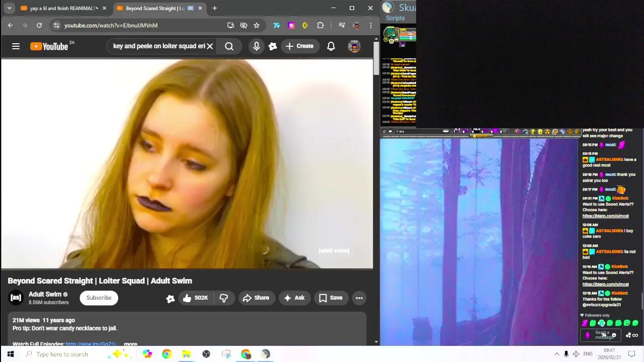Viewport: 644px width, 362px height.
Task: Close the 'yap a lil' tab
Action: click(104, 8)
